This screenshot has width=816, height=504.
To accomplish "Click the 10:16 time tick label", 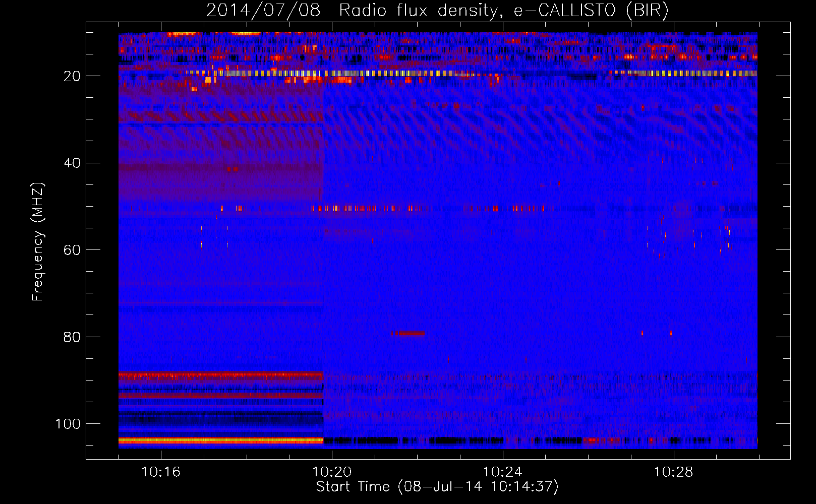I will (x=161, y=472).
